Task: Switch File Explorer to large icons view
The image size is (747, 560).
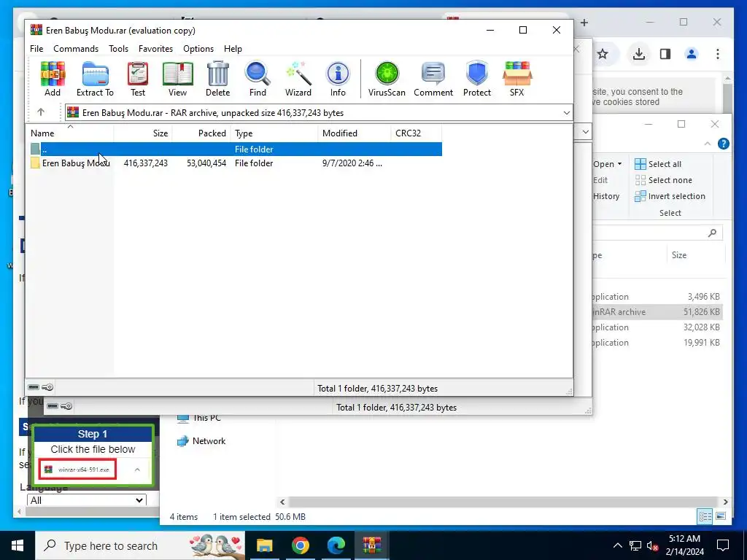Action: pyautogui.click(x=721, y=516)
